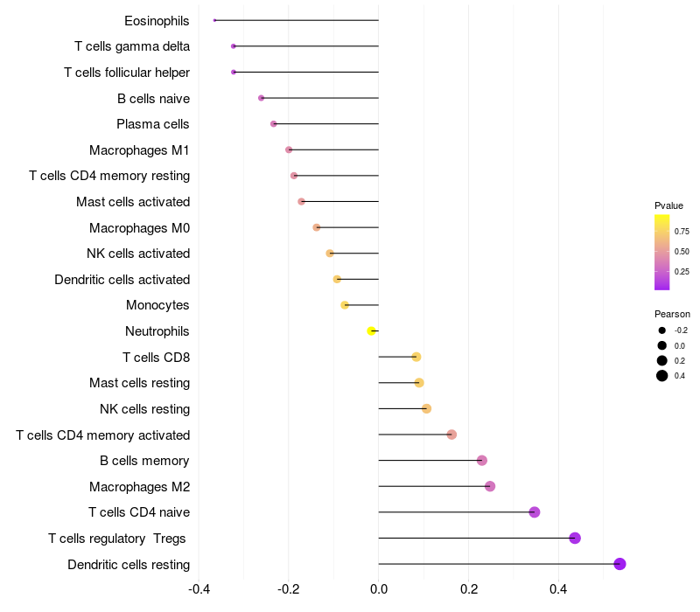This screenshot has width=700, height=612.
Task: Click the Eosinophils lollipop dot
Action: click(214, 20)
